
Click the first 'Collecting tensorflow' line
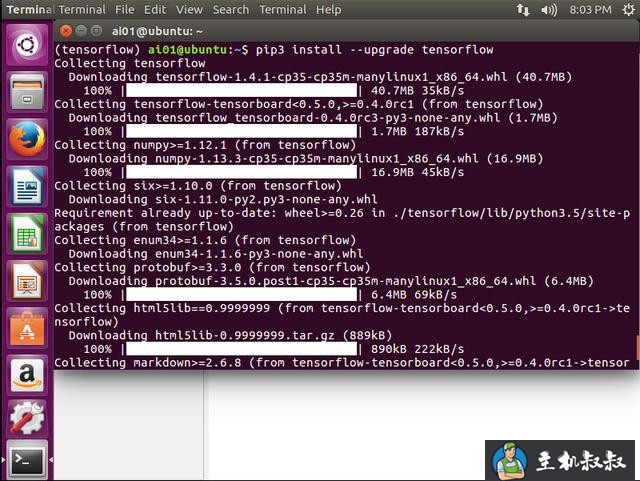point(130,63)
